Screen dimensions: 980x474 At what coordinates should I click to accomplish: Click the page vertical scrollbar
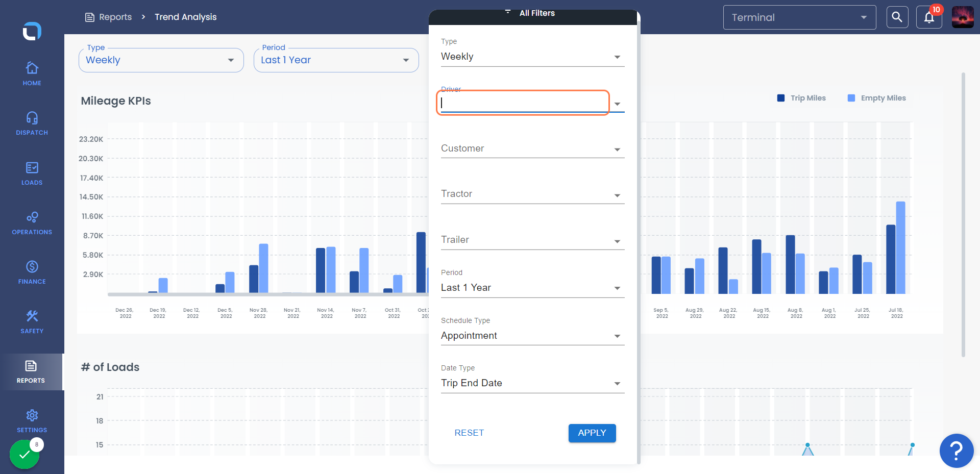[963, 214]
